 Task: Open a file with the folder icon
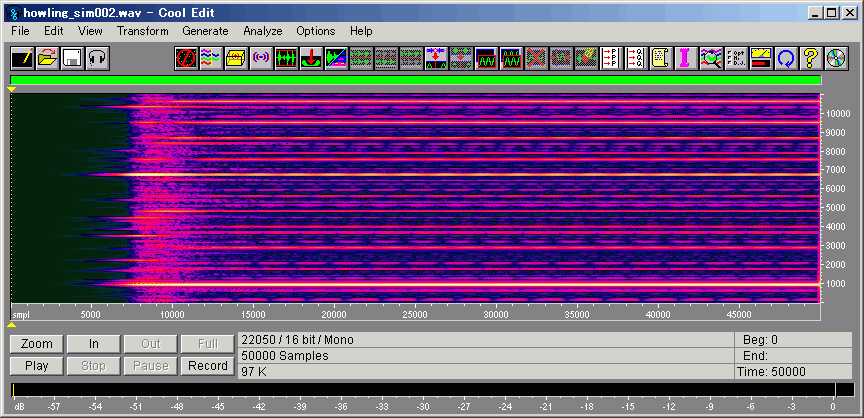pos(47,58)
